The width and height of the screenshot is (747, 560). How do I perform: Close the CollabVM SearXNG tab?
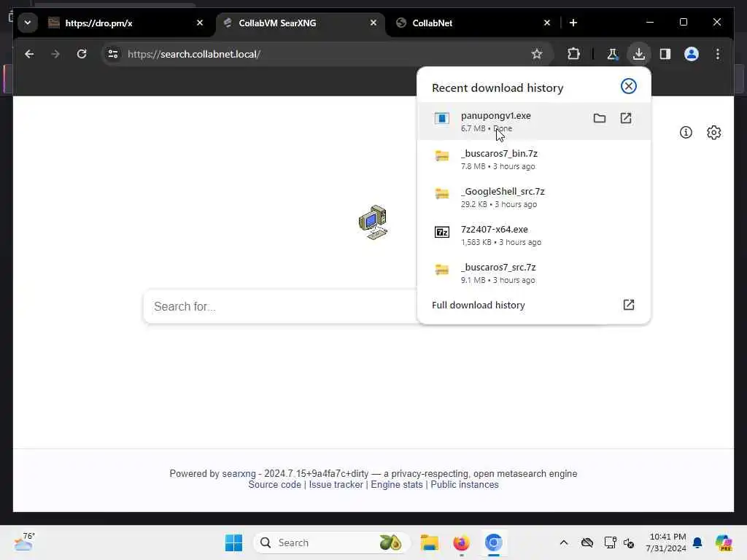pyautogui.click(x=373, y=23)
